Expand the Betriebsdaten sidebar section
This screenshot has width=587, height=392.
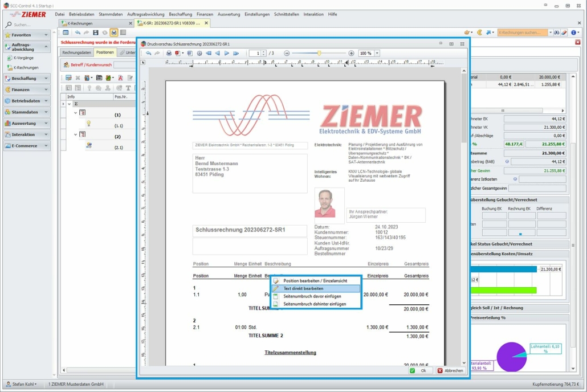(27, 101)
